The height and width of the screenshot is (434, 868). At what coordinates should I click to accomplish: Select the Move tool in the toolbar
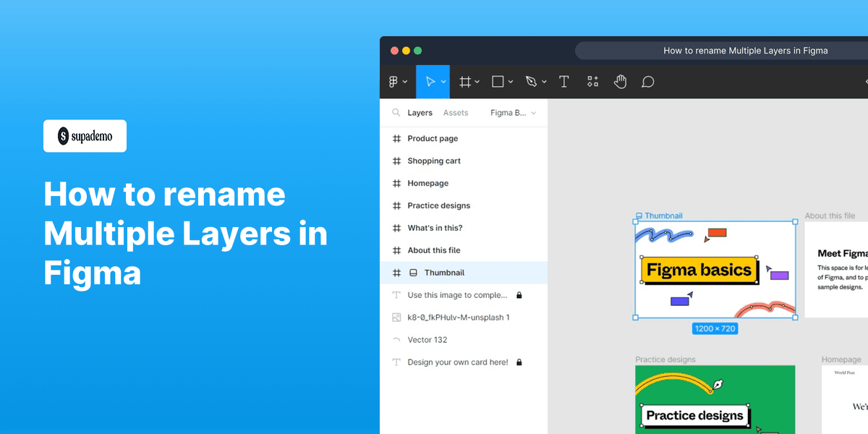point(430,81)
